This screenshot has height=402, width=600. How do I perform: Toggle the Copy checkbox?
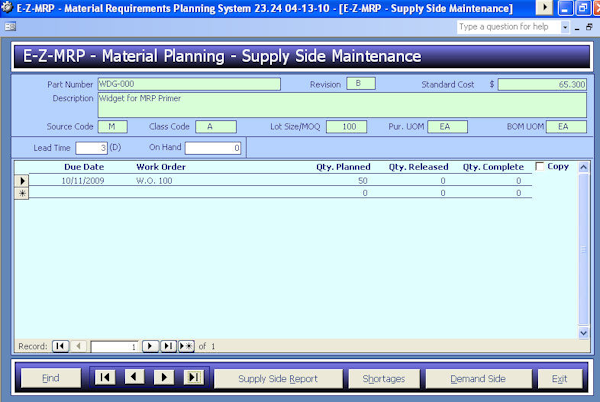click(x=540, y=166)
